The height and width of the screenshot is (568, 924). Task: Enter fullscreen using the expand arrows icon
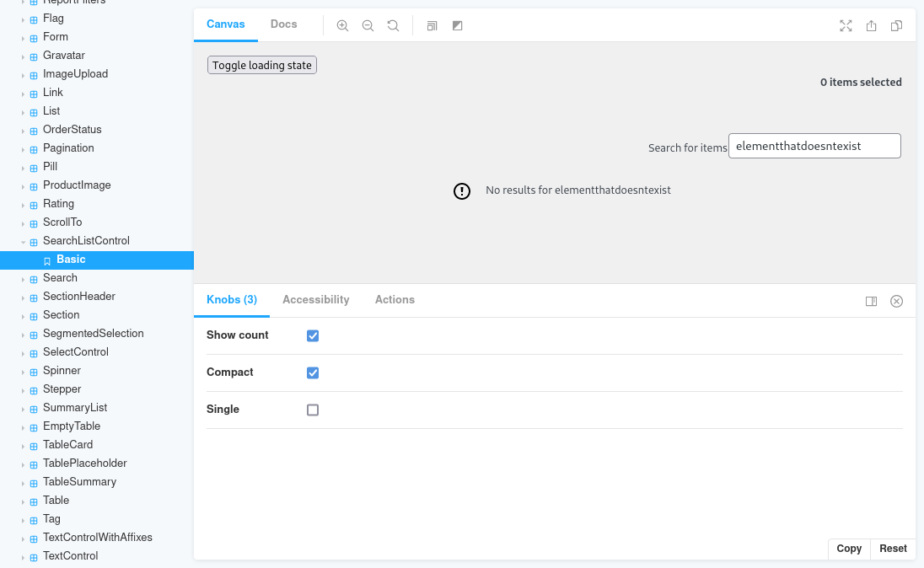[846, 25]
